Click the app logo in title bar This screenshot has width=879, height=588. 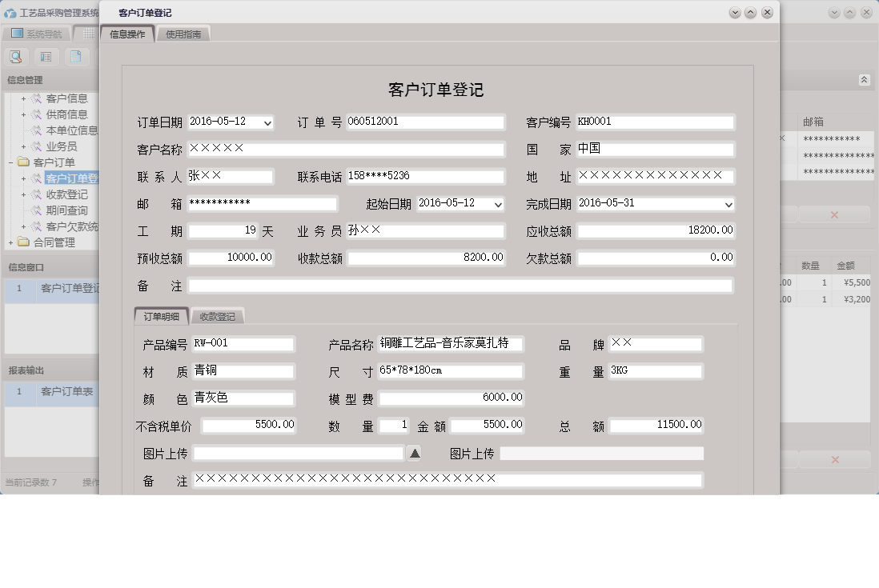[10, 13]
